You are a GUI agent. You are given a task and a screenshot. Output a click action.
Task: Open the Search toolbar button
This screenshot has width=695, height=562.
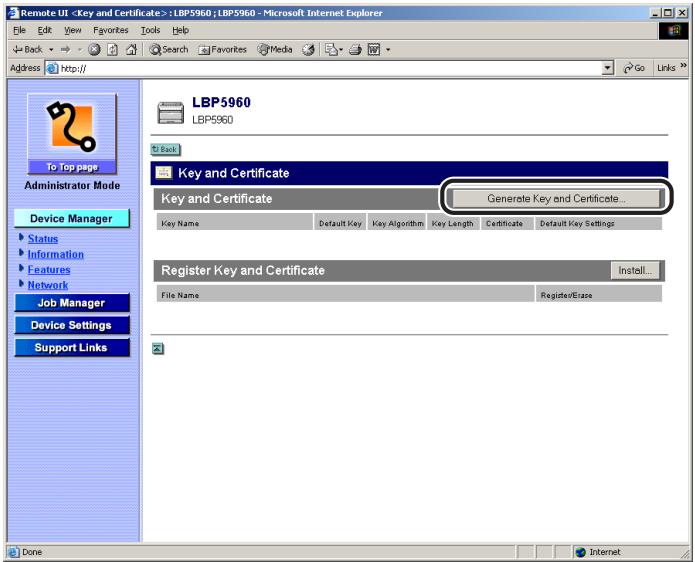tap(168, 50)
